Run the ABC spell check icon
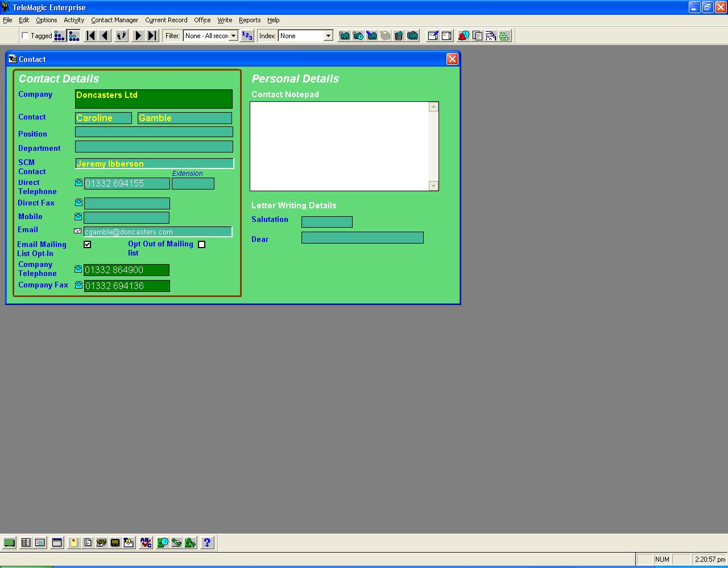728x568 pixels. pos(146,543)
